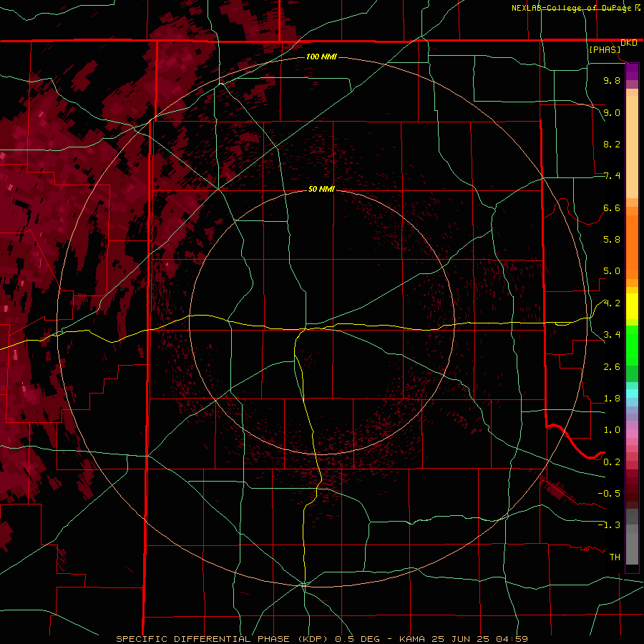Screen dimensions: 644x644
Task: Select the purple segment atop the color scale
Action: pyautogui.click(x=632, y=72)
